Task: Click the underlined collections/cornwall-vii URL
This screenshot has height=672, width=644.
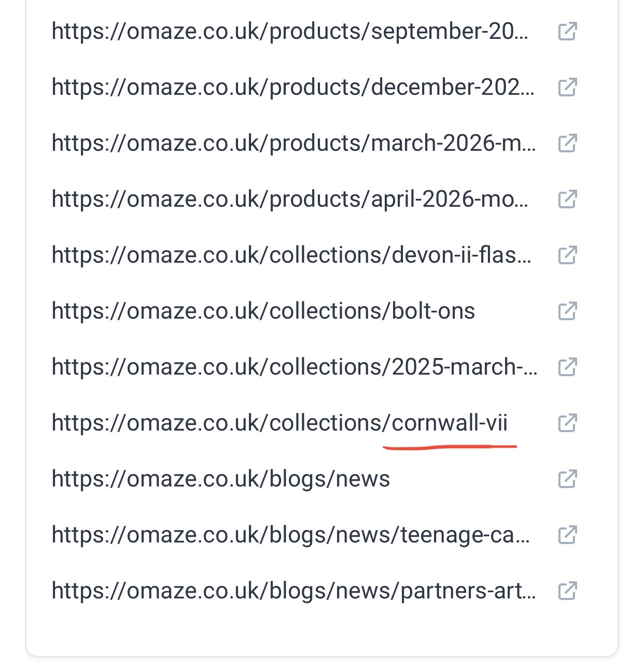Action: (x=279, y=423)
